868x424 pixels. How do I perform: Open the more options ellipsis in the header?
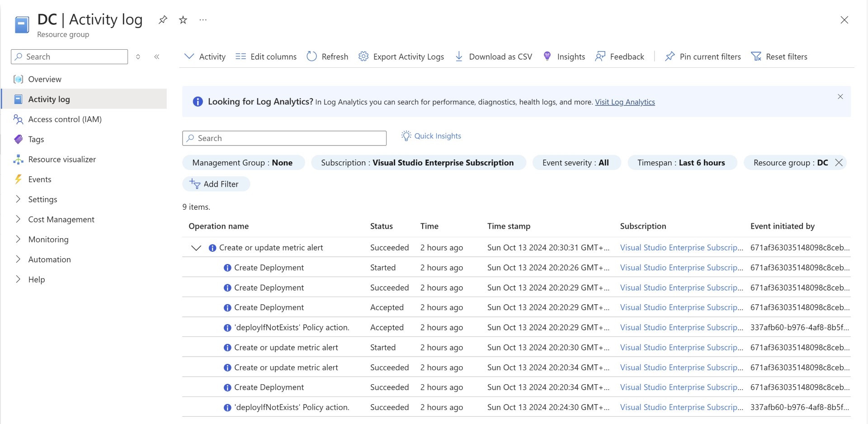(203, 20)
